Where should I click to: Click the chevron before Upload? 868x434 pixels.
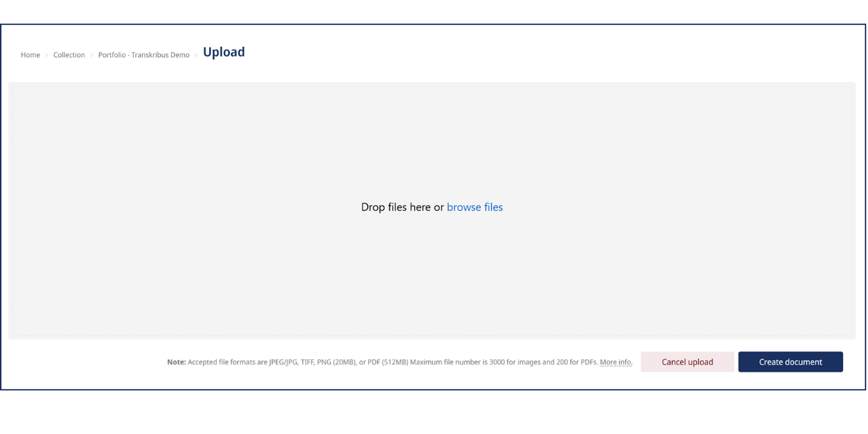(x=196, y=55)
